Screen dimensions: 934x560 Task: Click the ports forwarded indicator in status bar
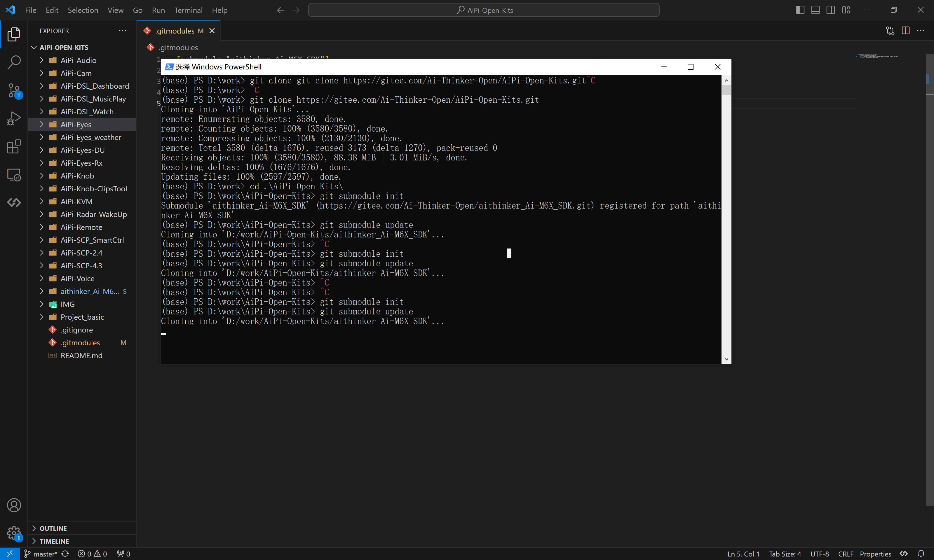[123, 554]
